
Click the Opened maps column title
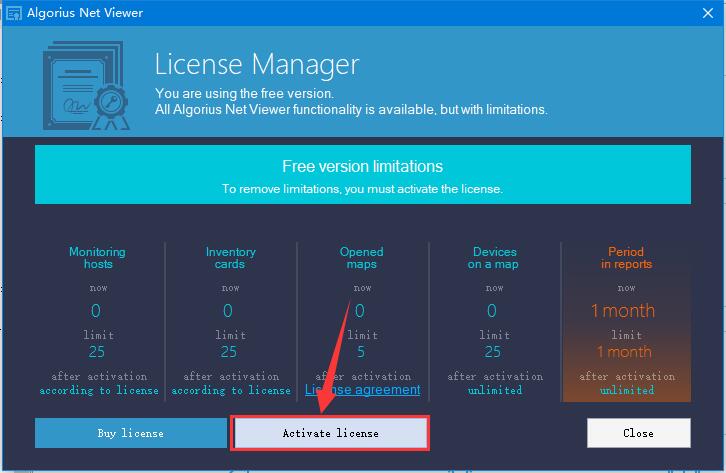point(362,258)
